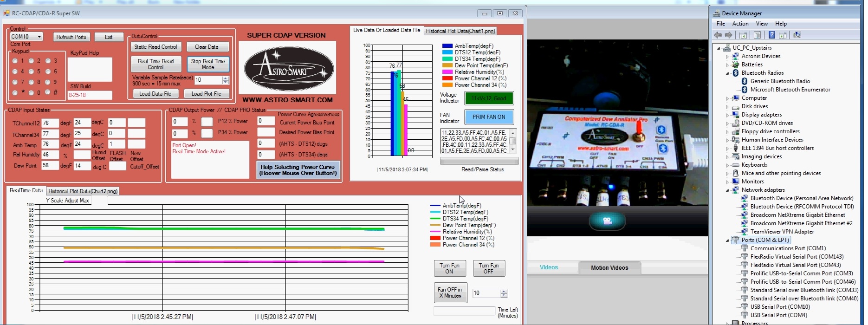Click the Display adapters category icon
Image resolution: width=868 pixels, height=325 pixels.
(x=735, y=115)
